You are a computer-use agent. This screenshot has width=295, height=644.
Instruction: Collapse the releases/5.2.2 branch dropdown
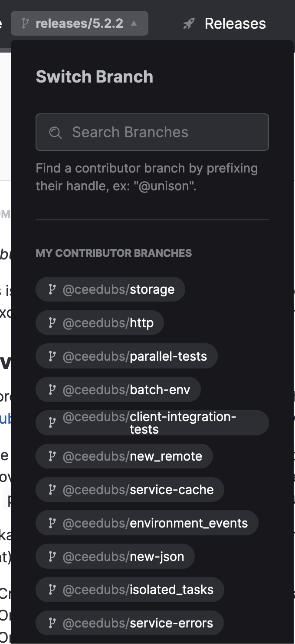tap(80, 23)
